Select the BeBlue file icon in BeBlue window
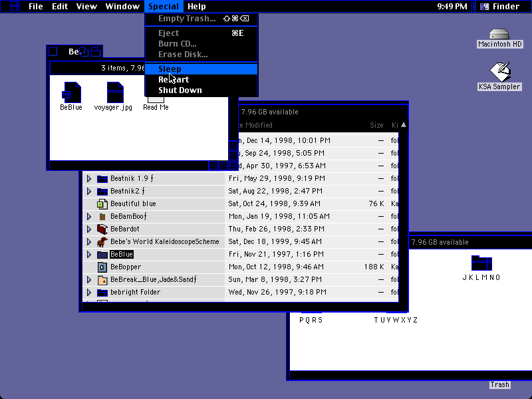This screenshot has height=399, width=532. (x=71, y=92)
